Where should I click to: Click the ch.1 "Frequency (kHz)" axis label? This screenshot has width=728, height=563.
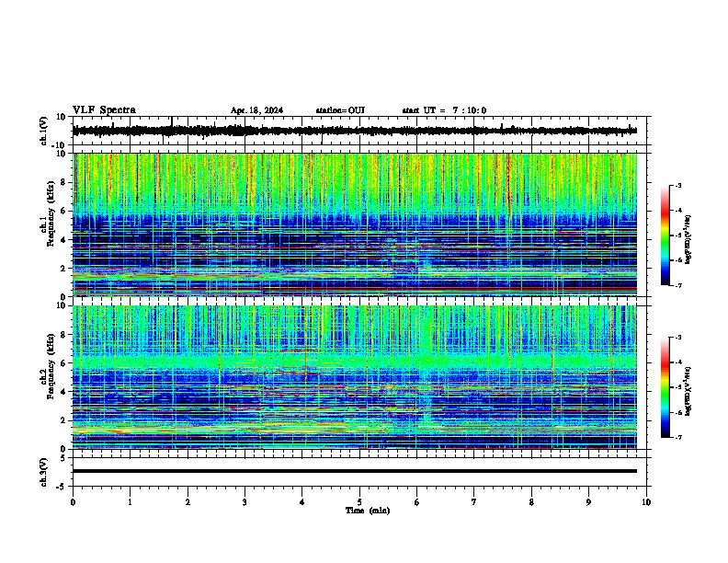point(51,214)
